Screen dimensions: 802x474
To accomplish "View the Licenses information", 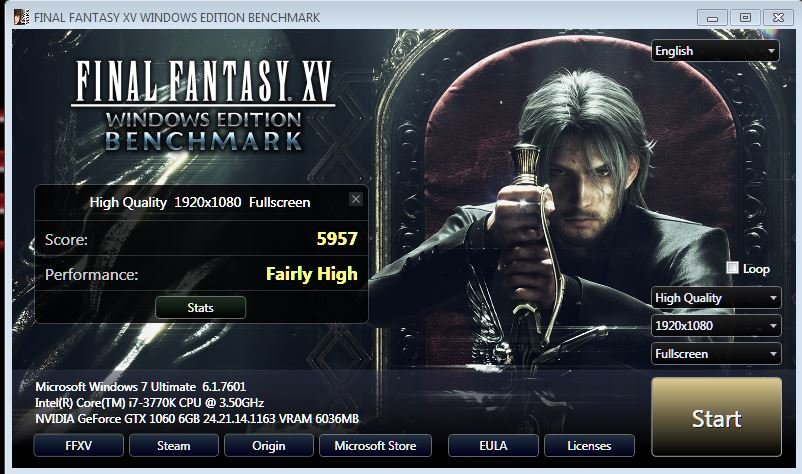I will (589, 445).
